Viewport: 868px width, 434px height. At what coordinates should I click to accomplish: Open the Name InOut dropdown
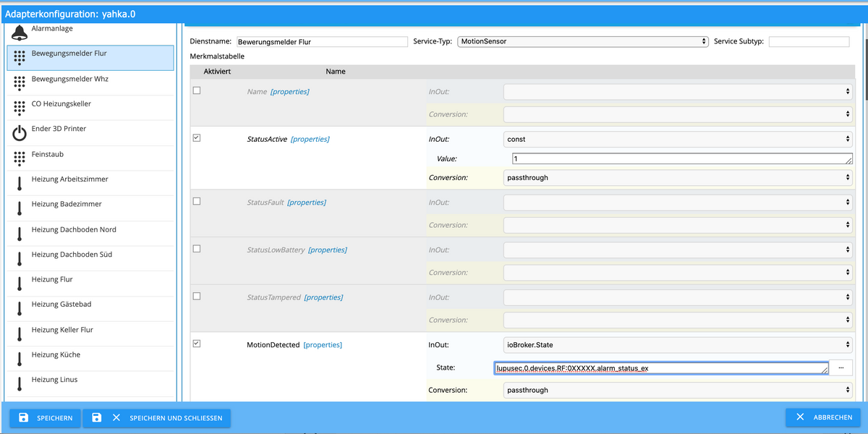(678, 92)
